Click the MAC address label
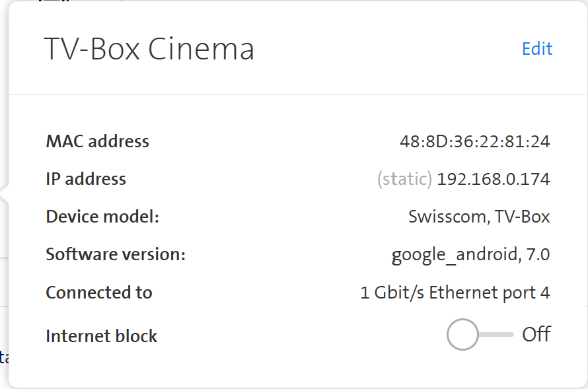 click(97, 141)
